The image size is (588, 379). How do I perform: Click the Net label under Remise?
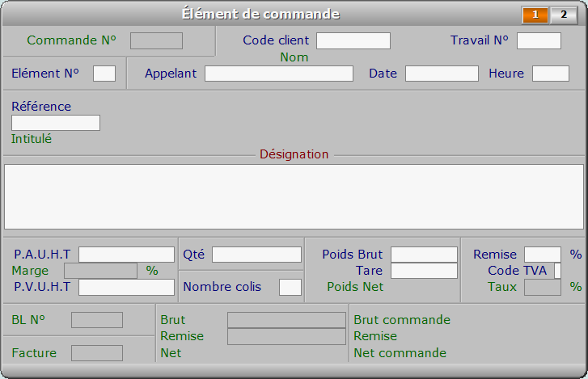[171, 353]
